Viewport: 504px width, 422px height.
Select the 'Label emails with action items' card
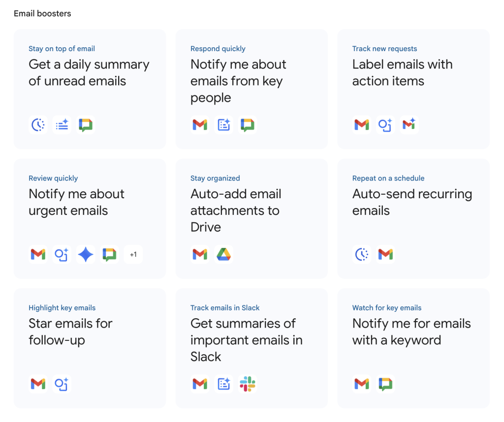[x=413, y=89]
